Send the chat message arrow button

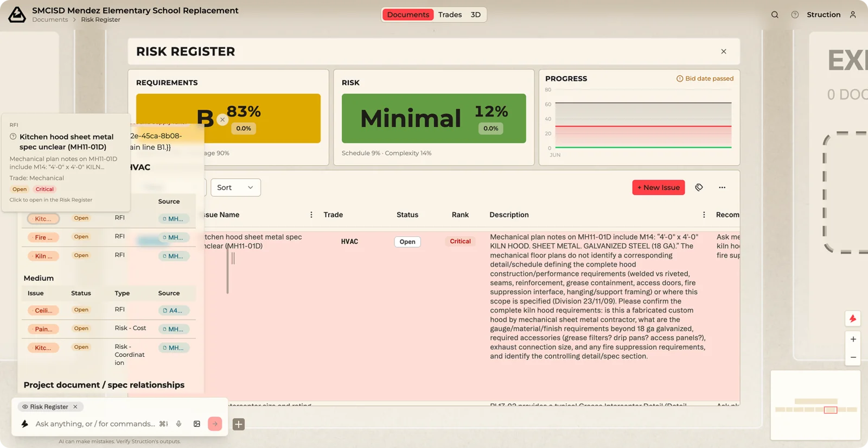coord(215,424)
